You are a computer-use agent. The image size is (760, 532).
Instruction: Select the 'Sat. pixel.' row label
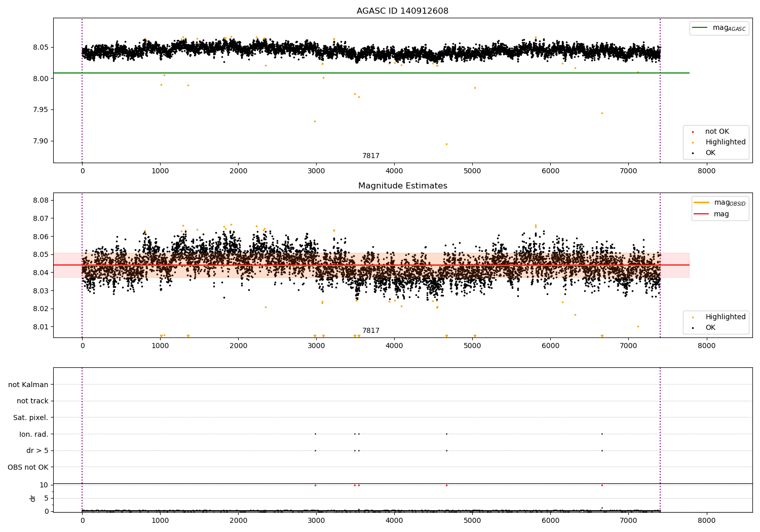31,418
